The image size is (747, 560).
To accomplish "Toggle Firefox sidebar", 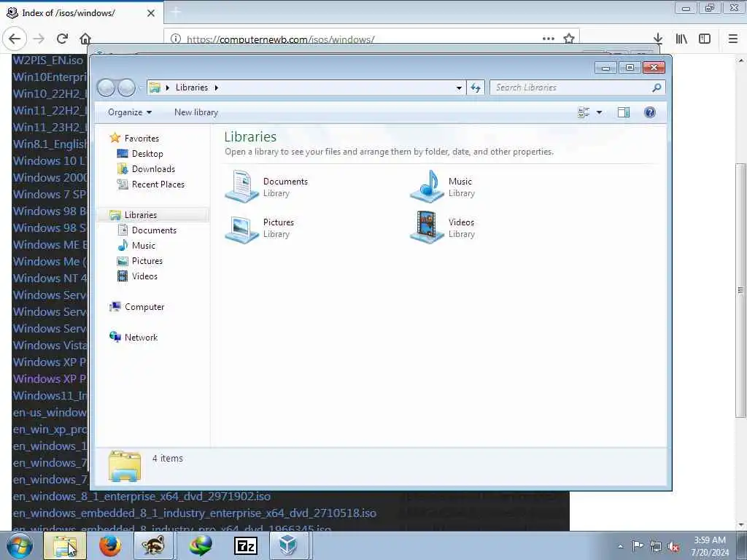I will click(x=705, y=39).
